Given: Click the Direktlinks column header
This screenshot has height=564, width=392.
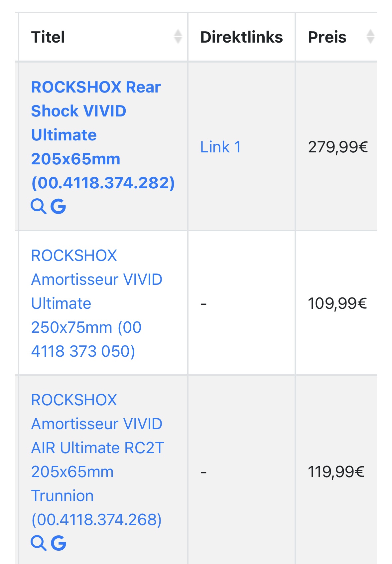Looking at the screenshot, I should (x=241, y=37).
